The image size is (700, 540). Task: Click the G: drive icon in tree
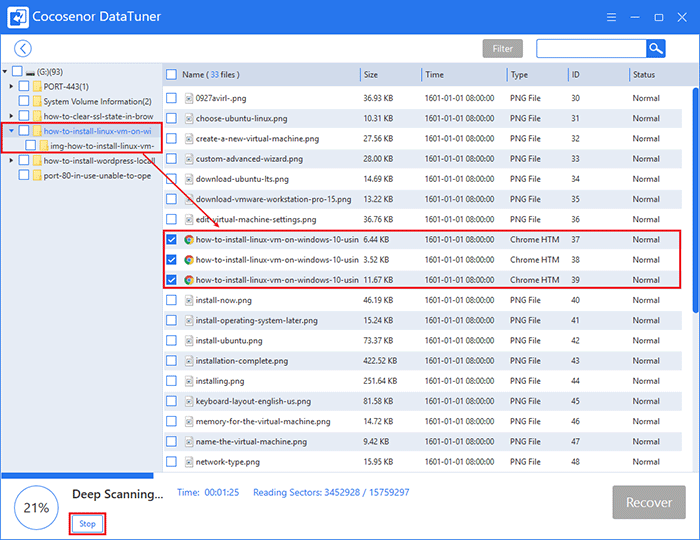coord(30,72)
